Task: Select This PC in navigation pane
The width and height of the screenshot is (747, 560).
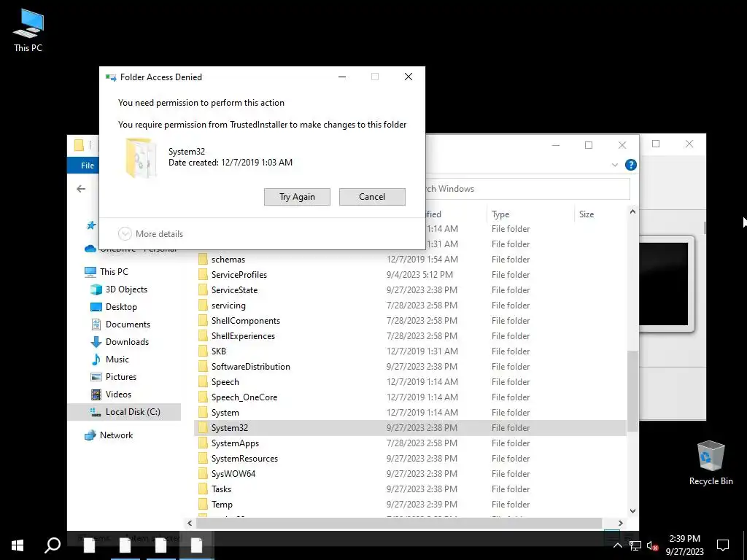Action: pyautogui.click(x=114, y=271)
